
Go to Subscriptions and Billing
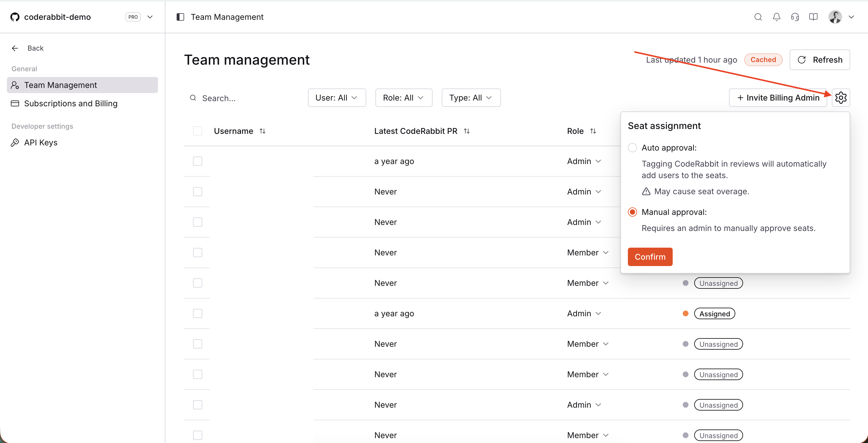[70, 103]
